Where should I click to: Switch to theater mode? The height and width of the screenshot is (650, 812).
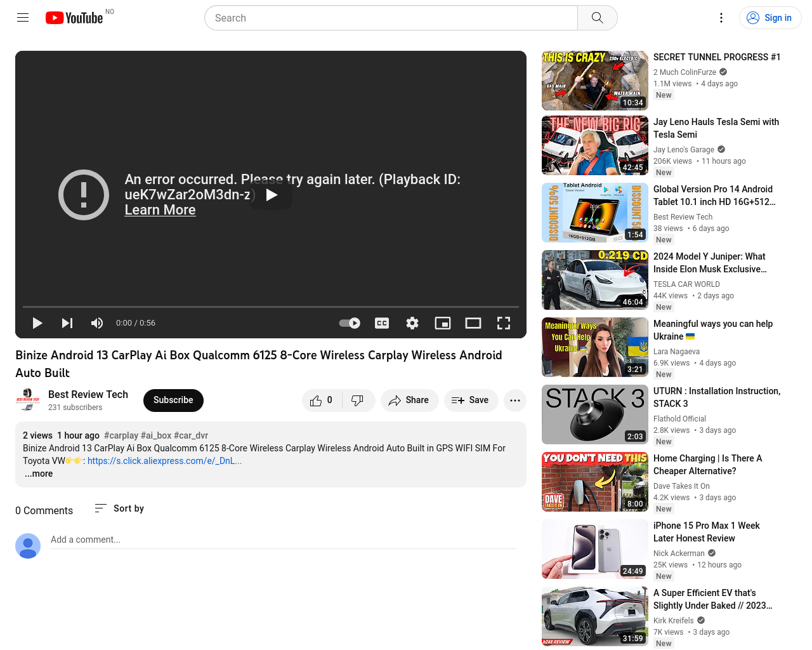click(473, 323)
